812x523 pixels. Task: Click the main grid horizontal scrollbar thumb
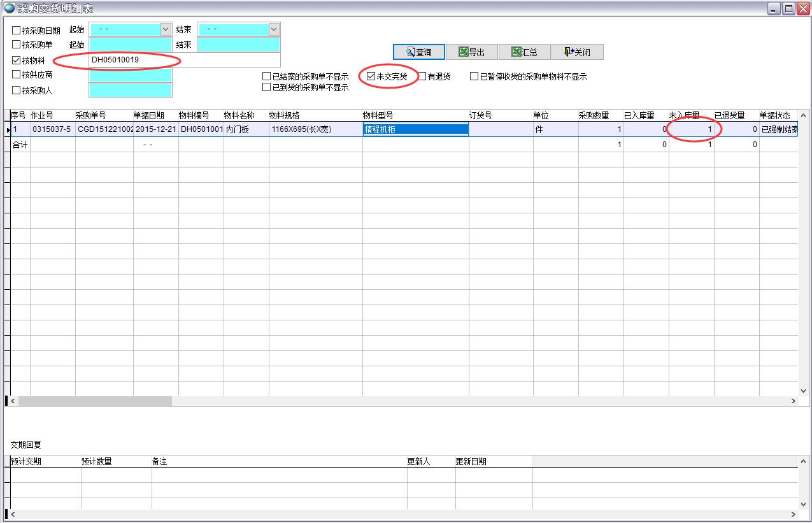pos(96,401)
